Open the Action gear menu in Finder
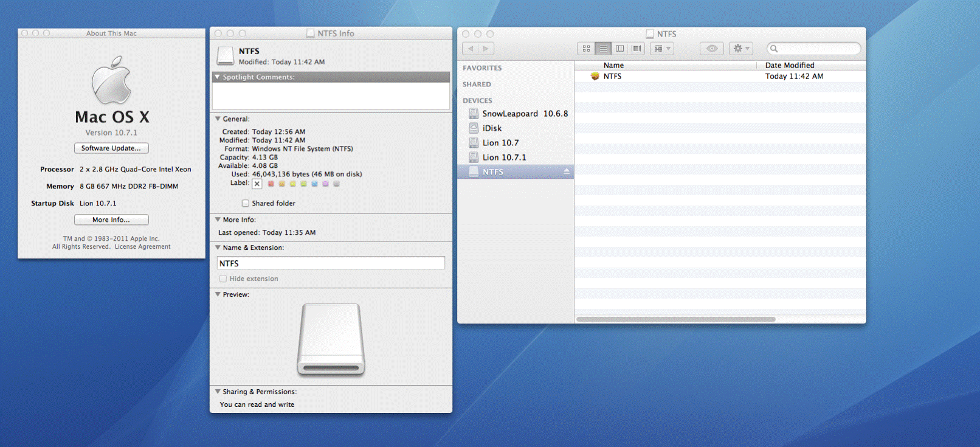The image size is (980, 447). pyautogui.click(x=741, y=49)
